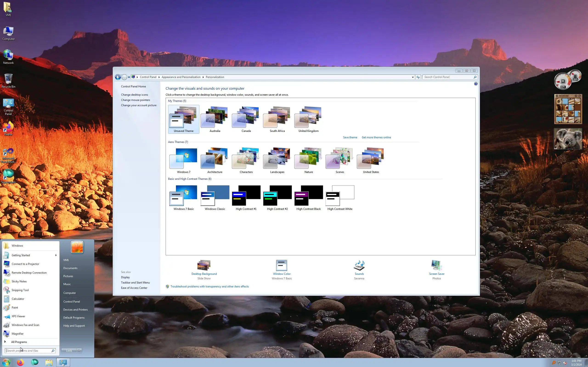Click the Back navigation arrow
588x367 pixels.
pyautogui.click(x=118, y=77)
